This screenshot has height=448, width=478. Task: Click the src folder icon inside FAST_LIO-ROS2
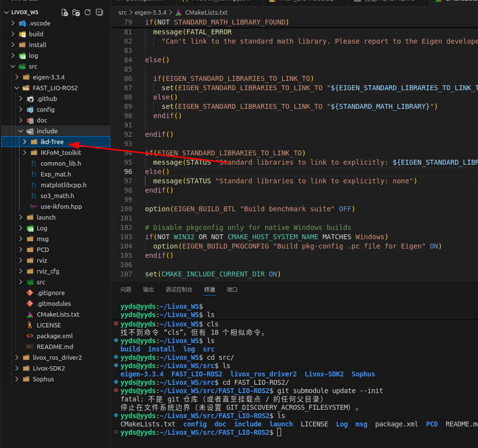[30, 282]
